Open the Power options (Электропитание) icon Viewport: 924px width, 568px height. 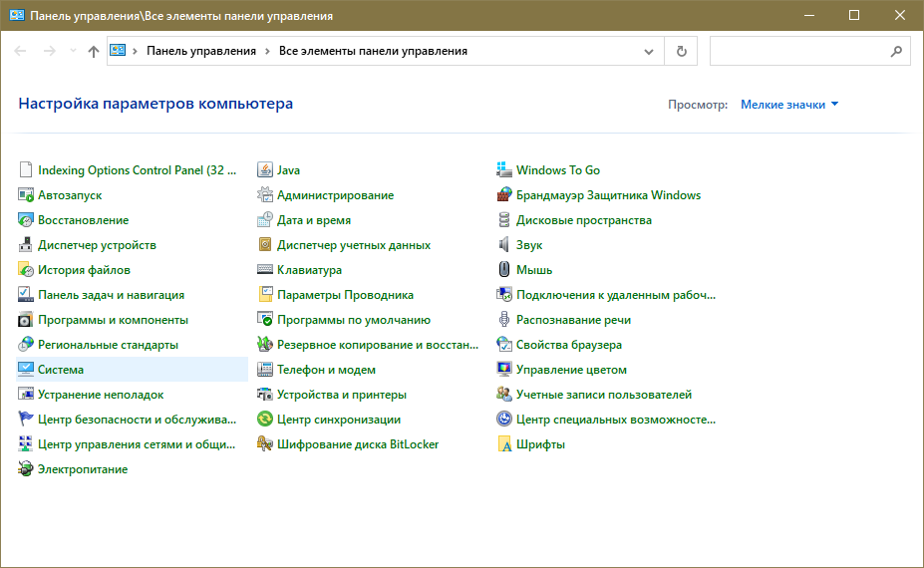point(26,469)
